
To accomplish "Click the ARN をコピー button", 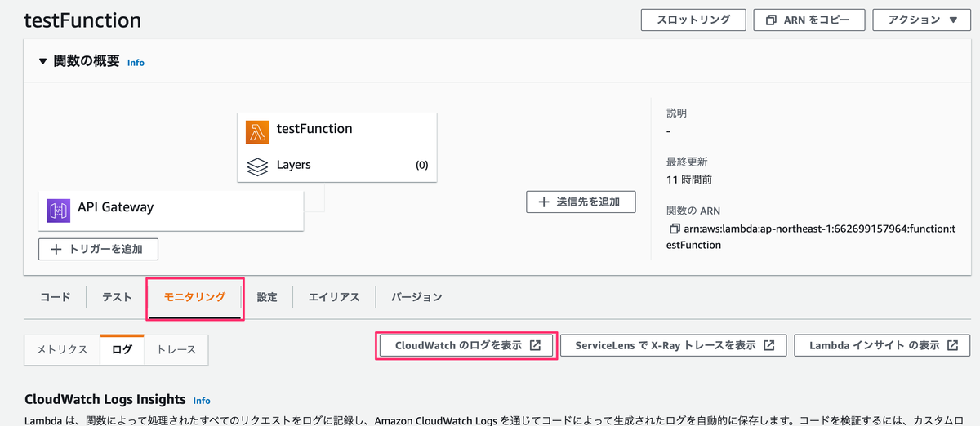I will tap(808, 20).
